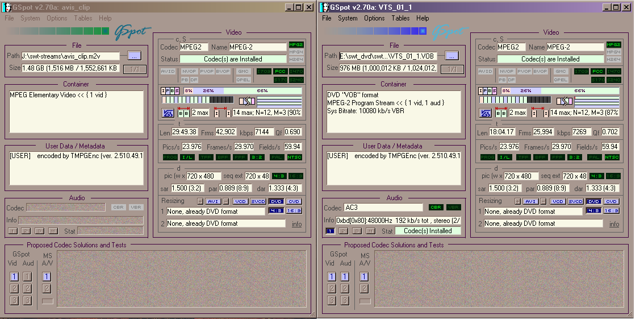Screen dimensions: 644x319
Task: Click GSpot Aud 1 test button in VTS_01_1
Action: [x=345, y=277]
